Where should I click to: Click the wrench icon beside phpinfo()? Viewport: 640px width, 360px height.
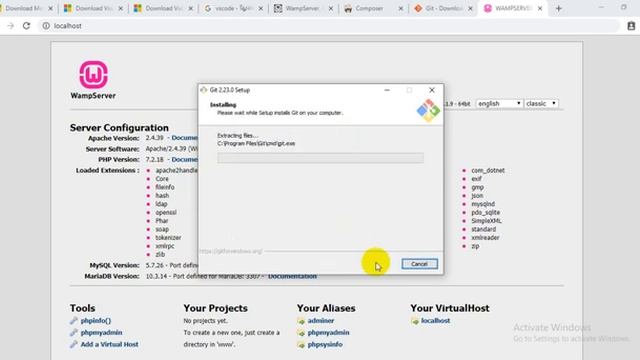tap(74, 321)
